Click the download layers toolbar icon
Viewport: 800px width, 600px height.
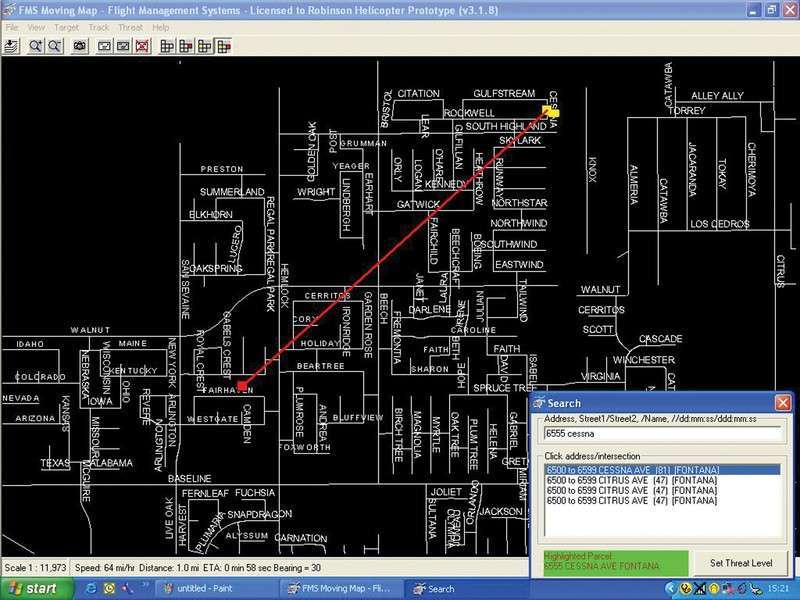click(x=11, y=46)
